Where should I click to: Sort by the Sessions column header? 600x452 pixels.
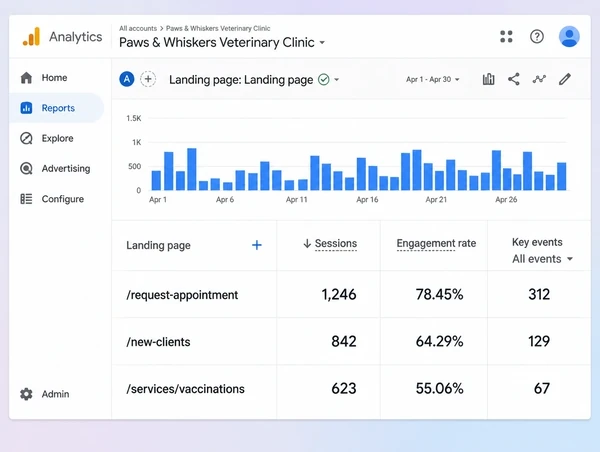pos(336,243)
